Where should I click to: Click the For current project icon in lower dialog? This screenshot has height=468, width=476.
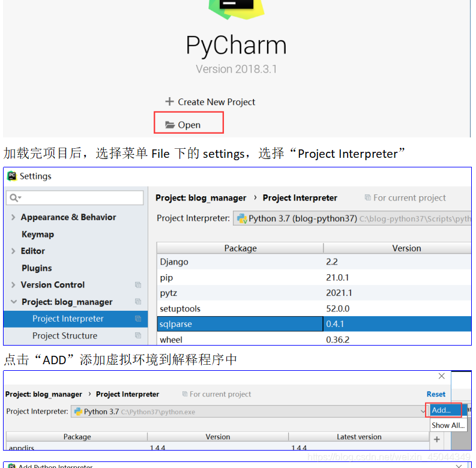(x=184, y=394)
